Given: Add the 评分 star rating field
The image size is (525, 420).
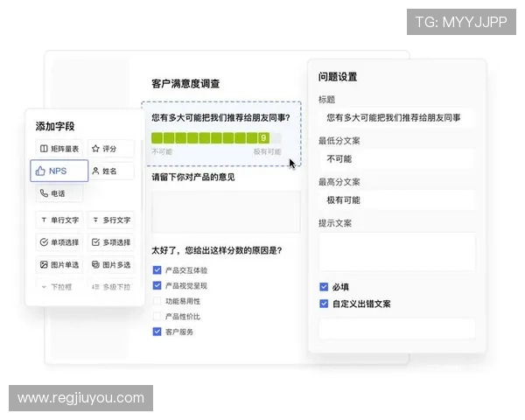Looking at the screenshot, I should [111, 149].
